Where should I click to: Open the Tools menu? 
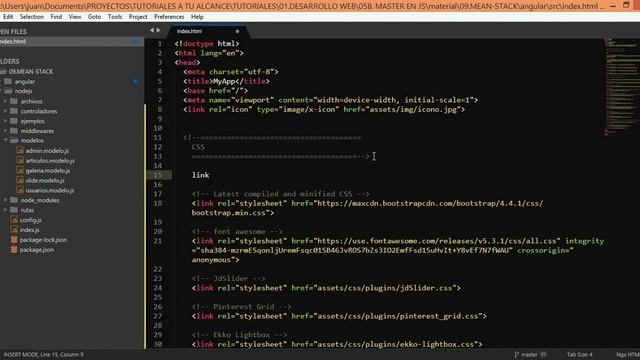point(115,17)
